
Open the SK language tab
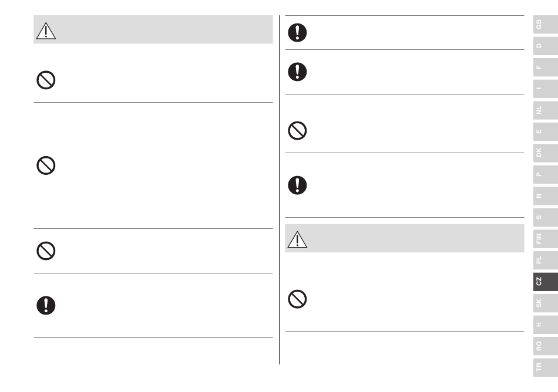pyautogui.click(x=546, y=303)
